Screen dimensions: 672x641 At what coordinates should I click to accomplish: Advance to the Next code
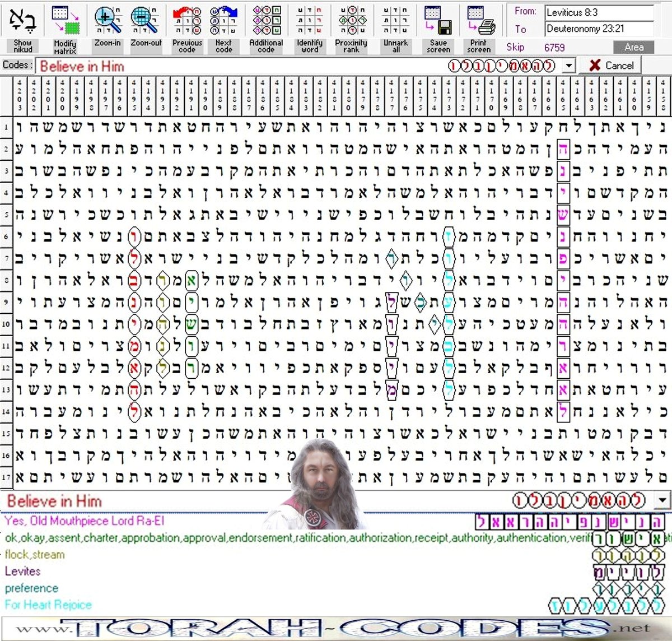[x=223, y=25]
